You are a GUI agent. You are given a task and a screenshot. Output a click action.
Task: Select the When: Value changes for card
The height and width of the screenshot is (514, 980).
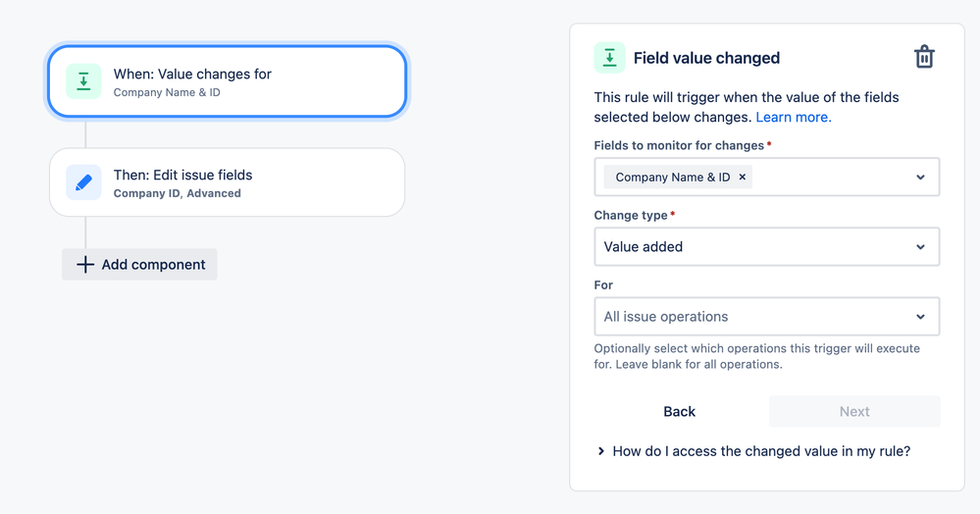click(x=227, y=81)
